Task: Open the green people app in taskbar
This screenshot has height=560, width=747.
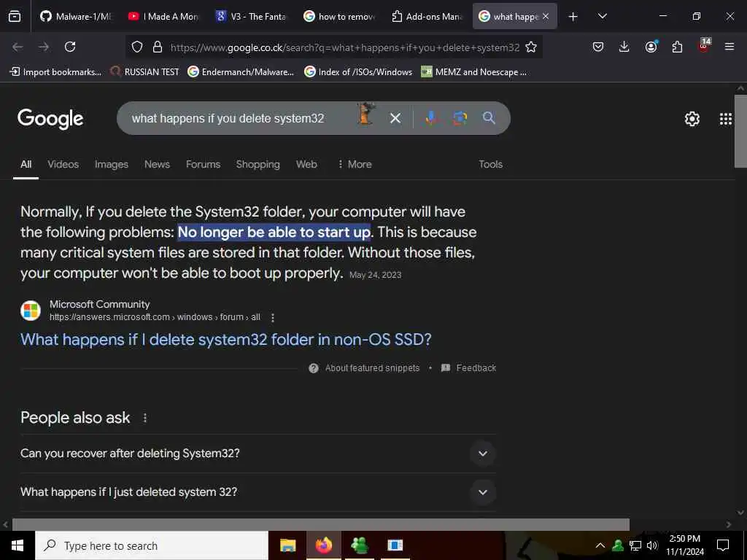Action: (359, 545)
